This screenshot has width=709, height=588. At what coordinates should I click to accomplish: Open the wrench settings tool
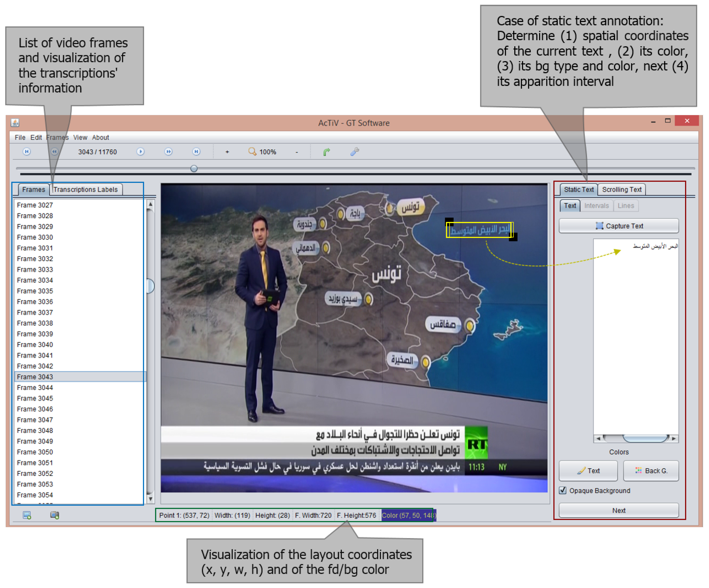click(x=354, y=152)
